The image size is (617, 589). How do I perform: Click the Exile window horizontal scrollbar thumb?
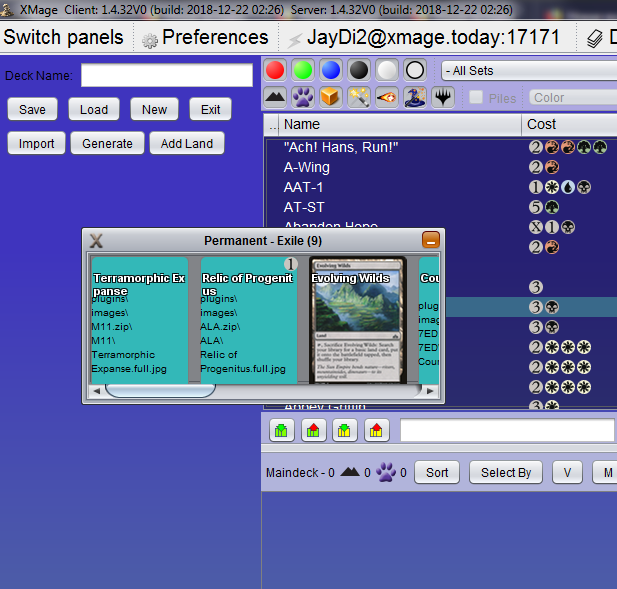160,391
